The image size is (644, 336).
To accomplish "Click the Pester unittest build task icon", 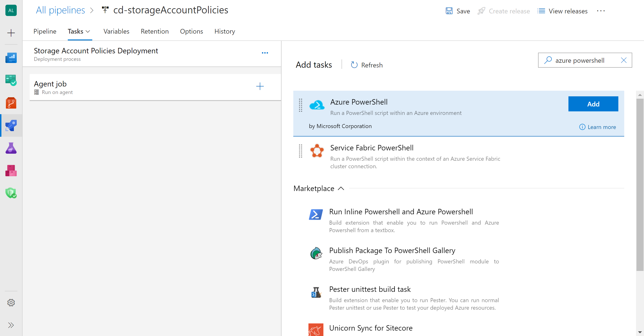I will 316,293.
